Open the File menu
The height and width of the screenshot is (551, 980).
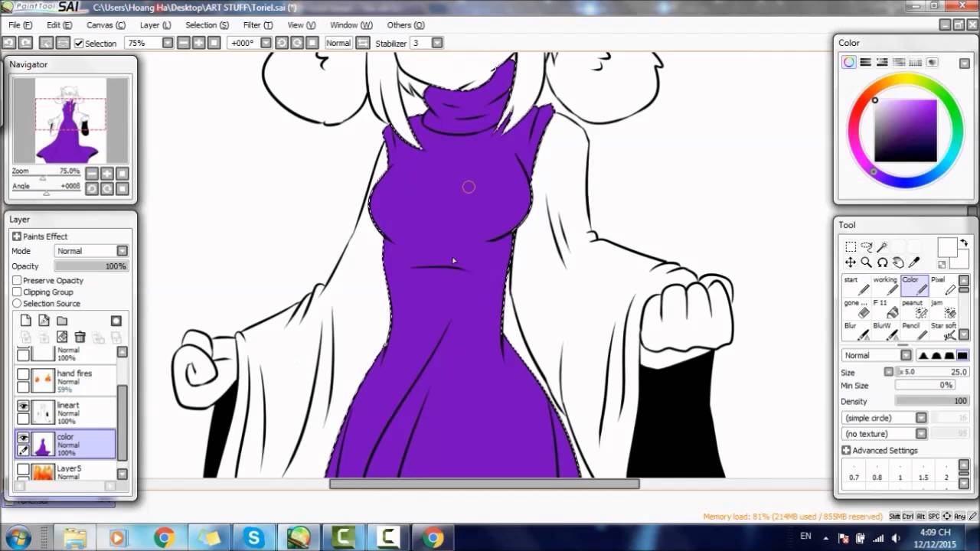click(x=20, y=25)
